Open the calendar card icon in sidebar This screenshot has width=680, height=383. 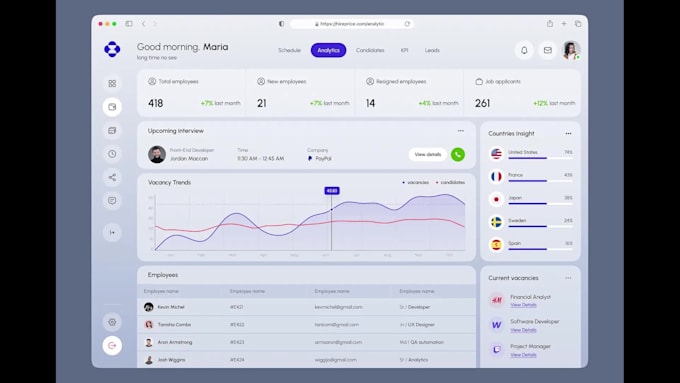pyautogui.click(x=112, y=130)
